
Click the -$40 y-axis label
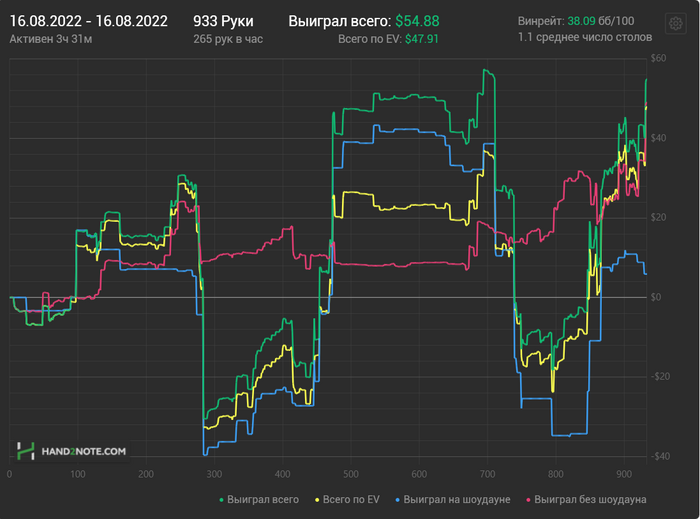tap(660, 456)
